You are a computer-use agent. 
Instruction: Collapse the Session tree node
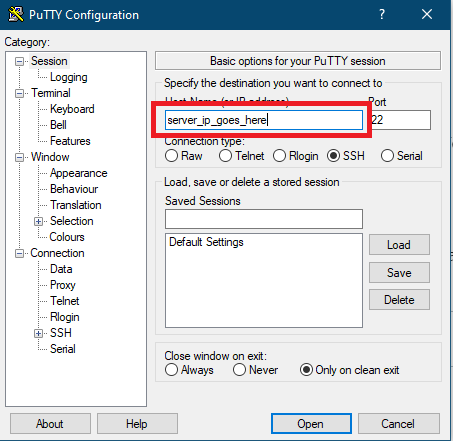[x=19, y=61]
